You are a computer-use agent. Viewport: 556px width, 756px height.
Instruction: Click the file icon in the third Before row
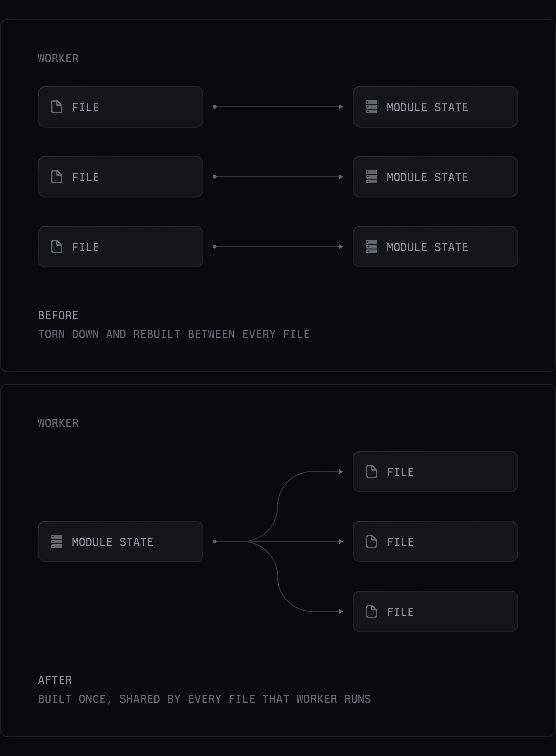pos(56,247)
